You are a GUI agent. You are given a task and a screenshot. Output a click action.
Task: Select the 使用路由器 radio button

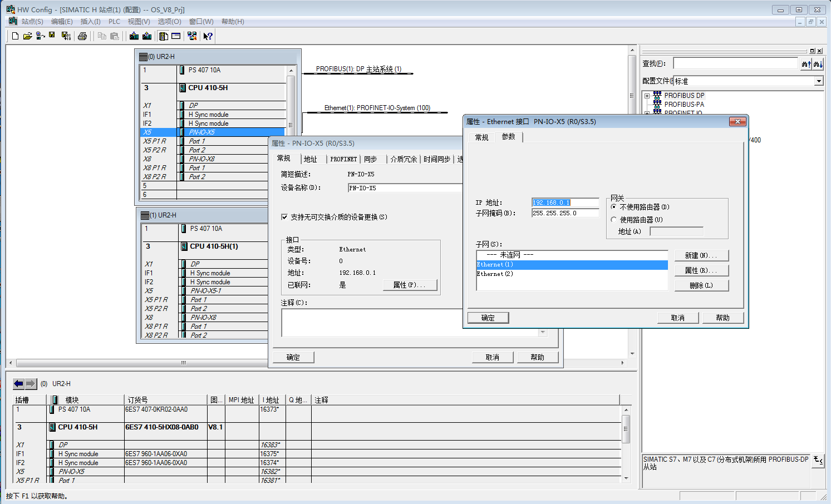[614, 220]
